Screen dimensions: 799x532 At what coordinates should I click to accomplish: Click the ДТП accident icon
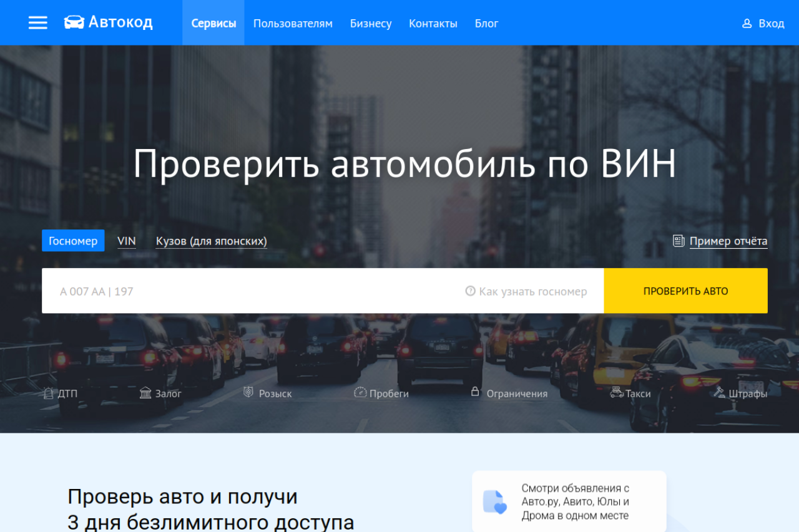tap(49, 394)
